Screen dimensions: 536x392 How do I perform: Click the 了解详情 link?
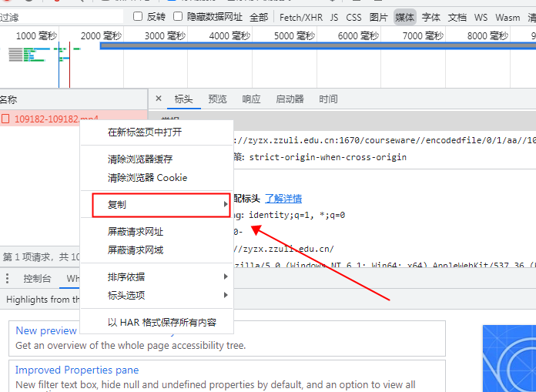tap(283, 199)
